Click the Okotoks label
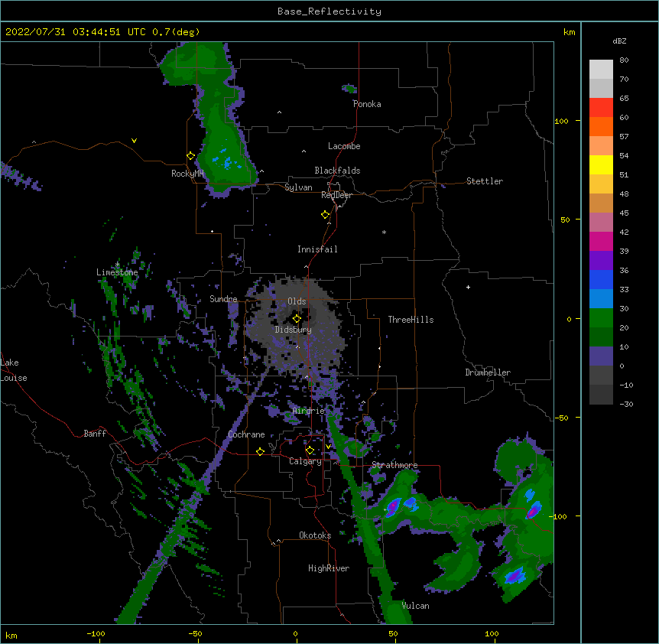This screenshot has width=659, height=644. [x=315, y=535]
